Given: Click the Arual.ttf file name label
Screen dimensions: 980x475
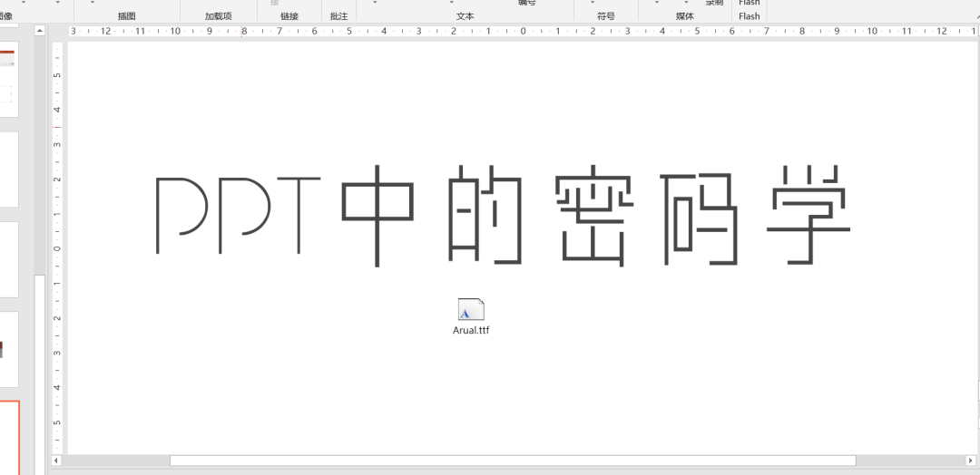Looking at the screenshot, I should coord(471,330).
